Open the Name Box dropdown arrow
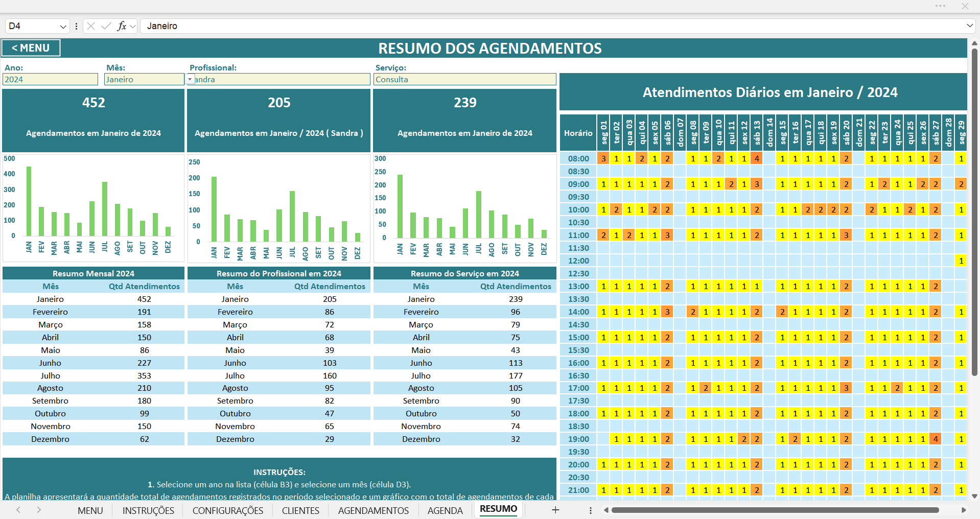980x519 pixels. pyautogui.click(x=63, y=26)
